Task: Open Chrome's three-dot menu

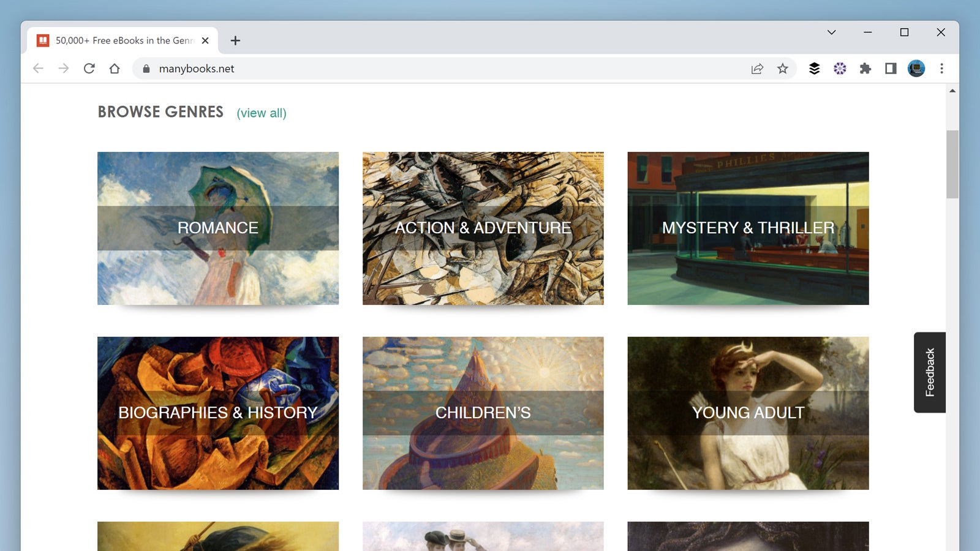Action: click(941, 69)
